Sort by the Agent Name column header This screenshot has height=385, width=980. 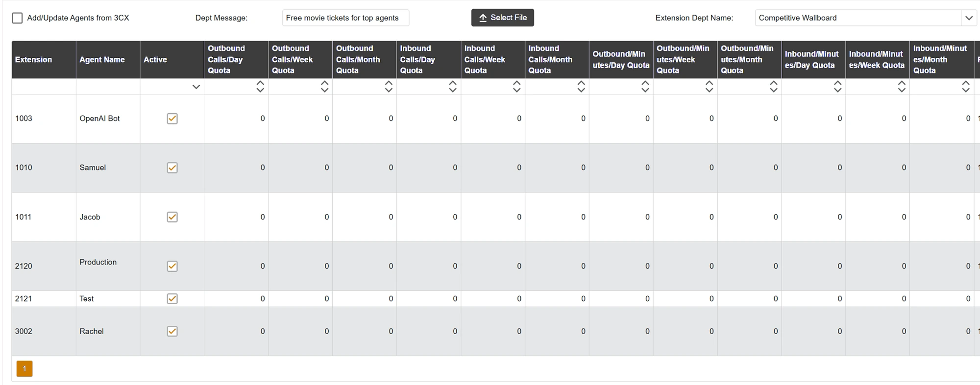pos(108,60)
